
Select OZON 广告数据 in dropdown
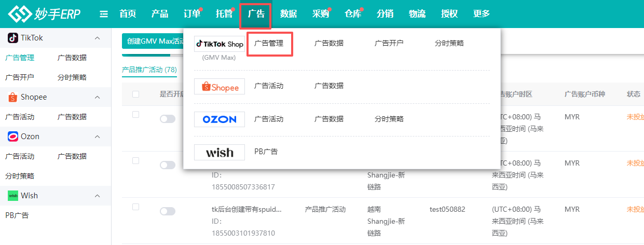[329, 119]
